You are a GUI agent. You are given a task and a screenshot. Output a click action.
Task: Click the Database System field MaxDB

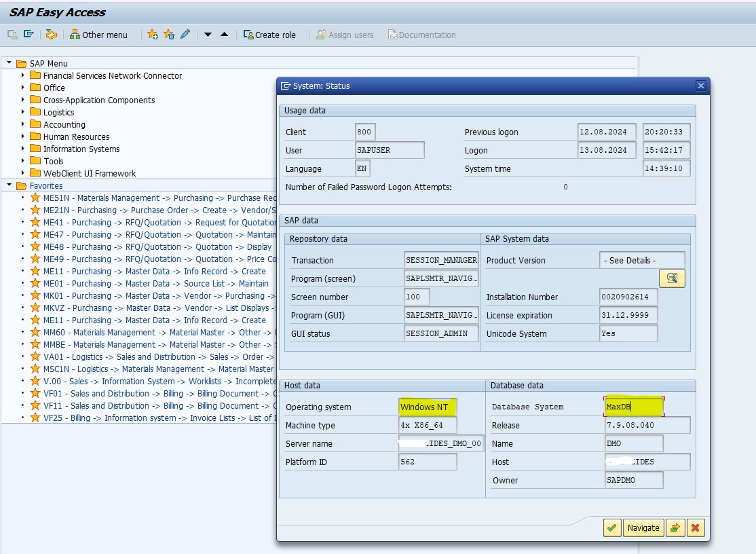click(x=634, y=407)
